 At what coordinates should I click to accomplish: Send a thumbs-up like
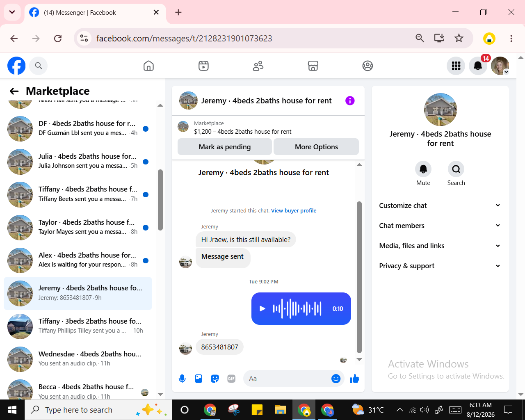354,379
